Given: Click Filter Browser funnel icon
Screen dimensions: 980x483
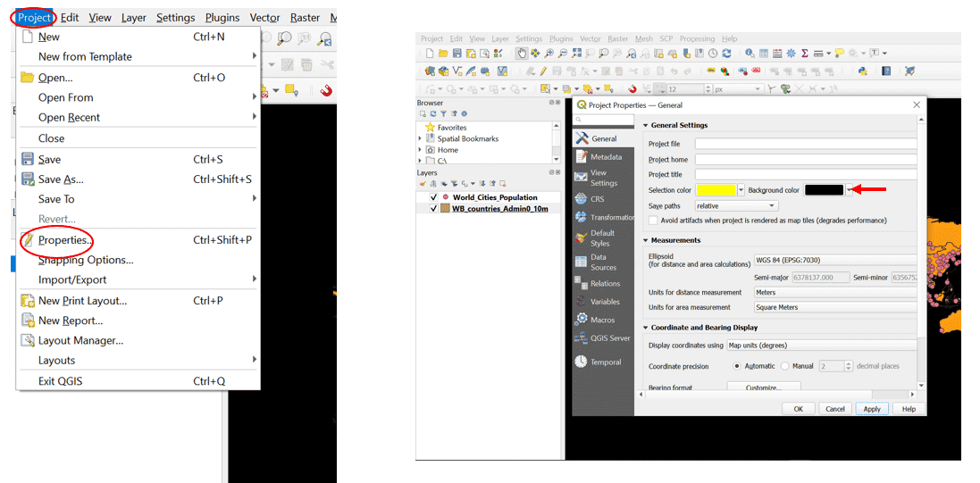Looking at the screenshot, I should tap(443, 113).
